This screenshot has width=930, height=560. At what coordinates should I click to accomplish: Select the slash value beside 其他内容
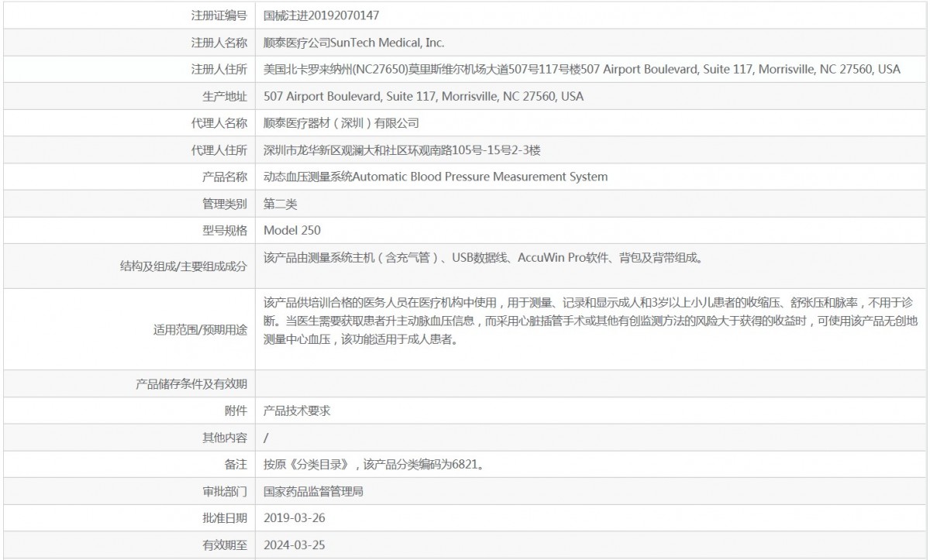(266, 438)
